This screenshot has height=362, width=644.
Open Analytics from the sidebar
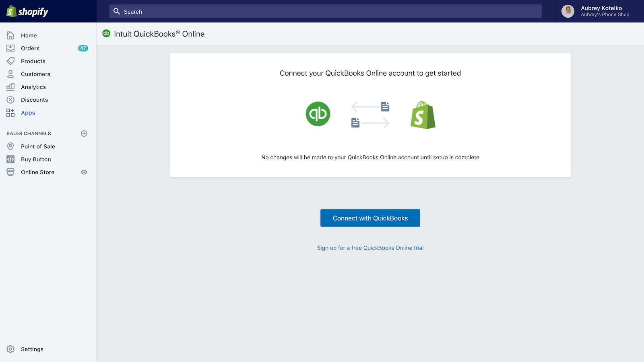(x=33, y=87)
